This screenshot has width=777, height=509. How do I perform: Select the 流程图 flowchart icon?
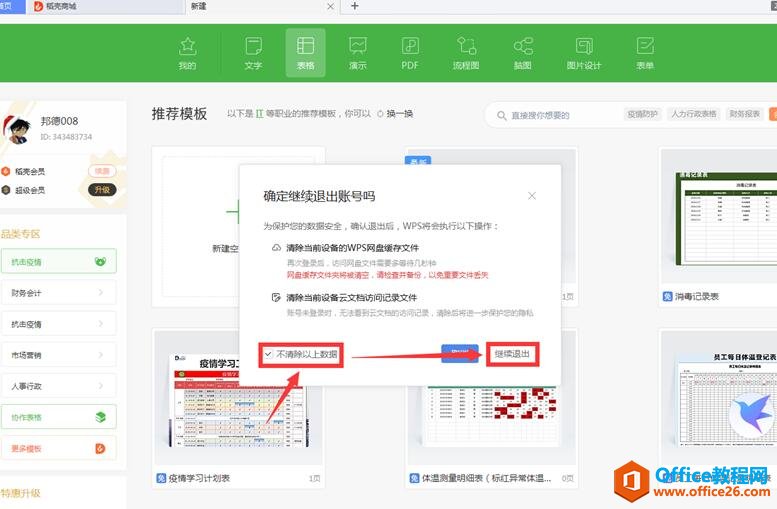click(466, 46)
